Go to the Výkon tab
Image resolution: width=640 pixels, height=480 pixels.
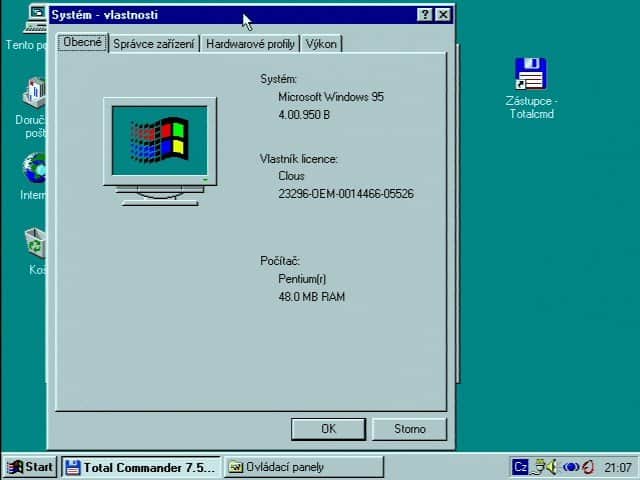[321, 44]
